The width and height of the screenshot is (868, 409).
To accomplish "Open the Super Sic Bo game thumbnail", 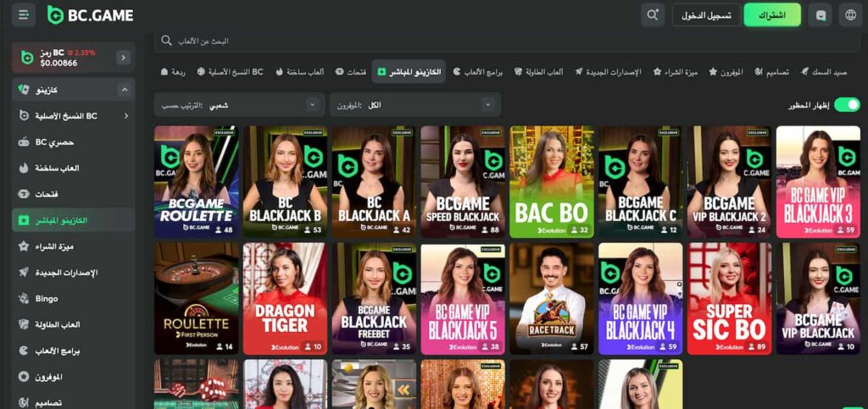I will click(x=728, y=298).
